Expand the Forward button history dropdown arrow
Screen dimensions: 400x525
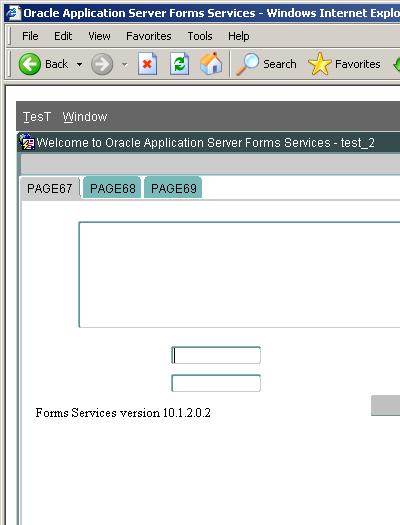tap(124, 64)
